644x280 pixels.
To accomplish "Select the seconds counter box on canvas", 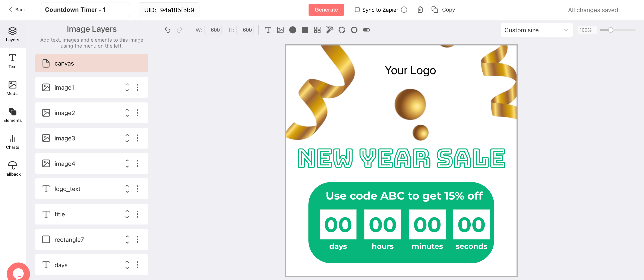I will tap(471, 224).
